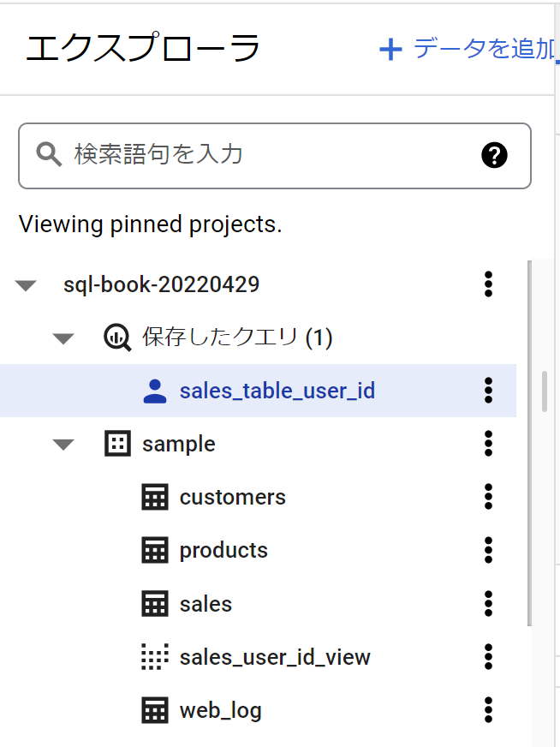Open the customers table
Screen dimensions: 560x747
click(x=232, y=498)
